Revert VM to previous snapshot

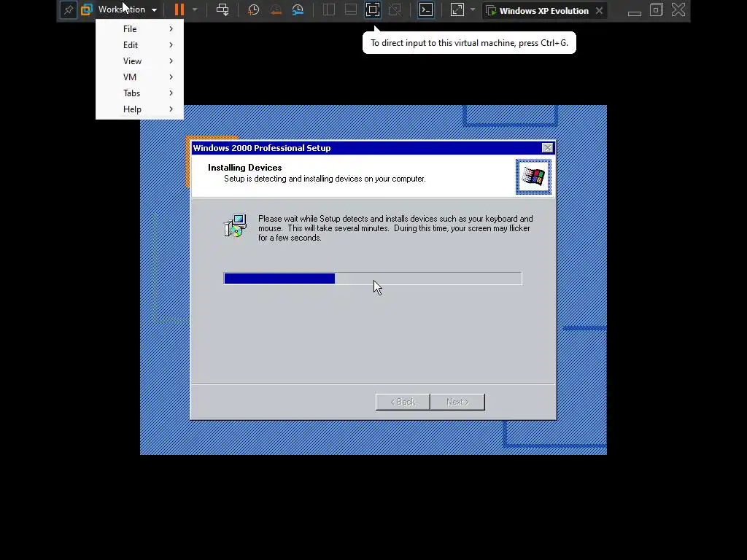point(276,9)
